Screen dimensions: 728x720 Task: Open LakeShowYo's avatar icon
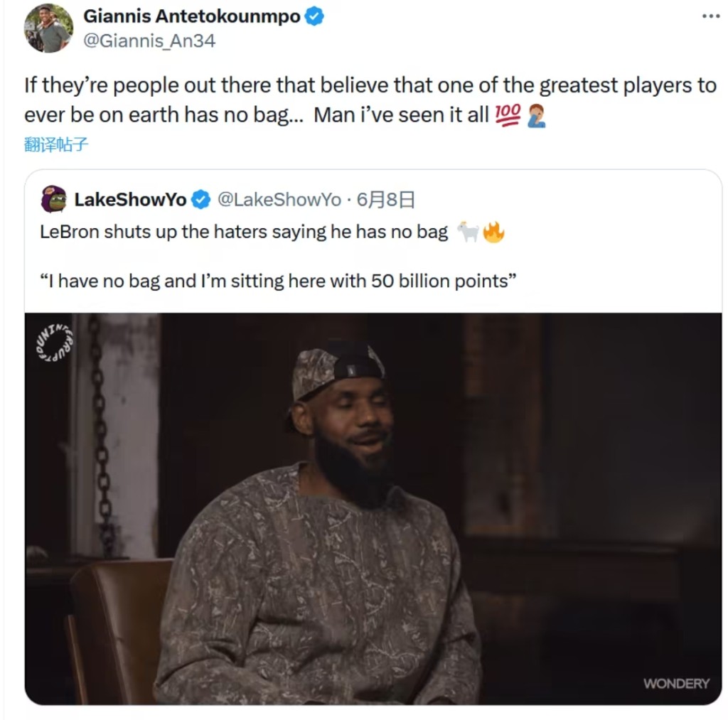pos(54,199)
